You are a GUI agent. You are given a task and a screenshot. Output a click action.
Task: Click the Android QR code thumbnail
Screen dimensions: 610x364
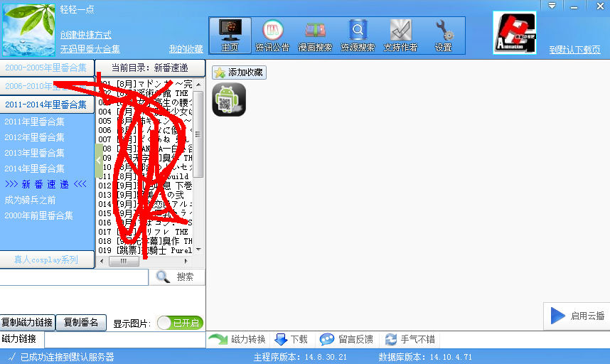pyautogui.click(x=229, y=100)
